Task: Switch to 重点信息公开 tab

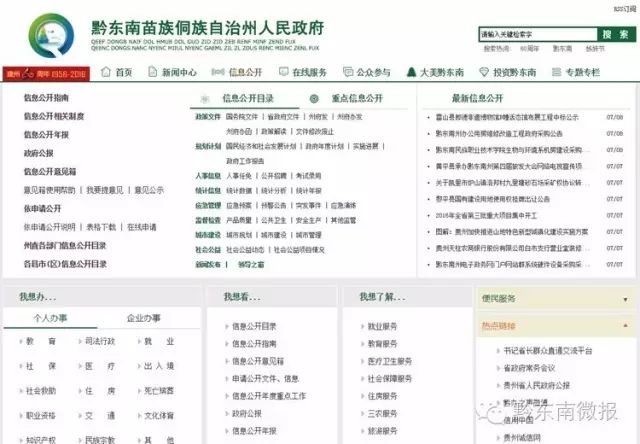Action: point(357,98)
